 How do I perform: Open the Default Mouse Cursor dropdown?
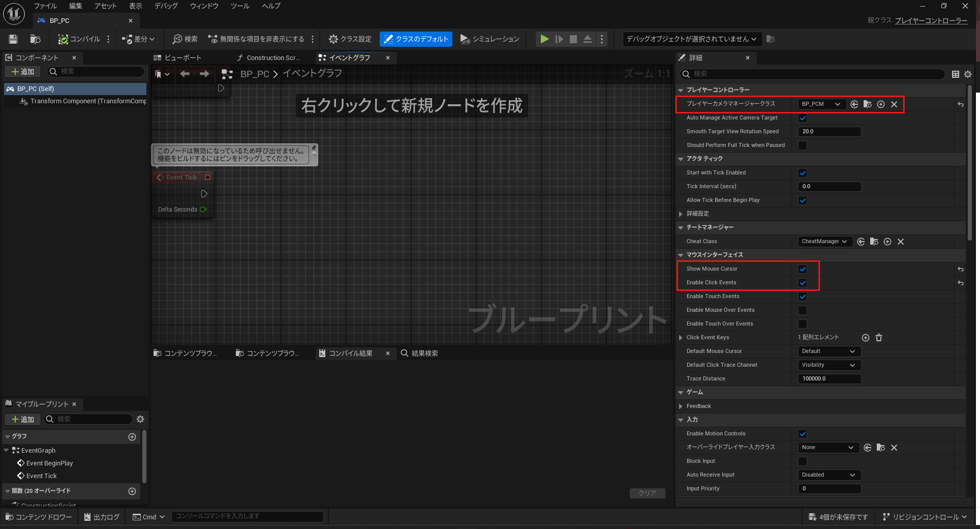pyautogui.click(x=829, y=351)
